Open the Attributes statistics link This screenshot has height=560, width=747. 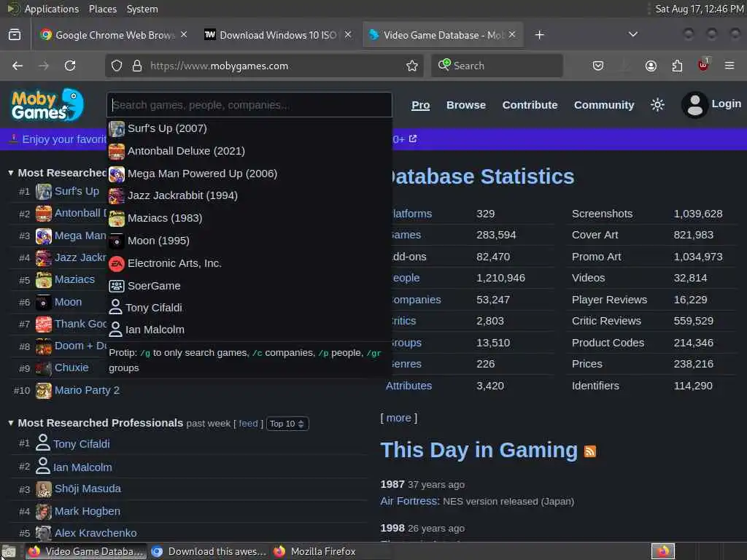point(409,386)
